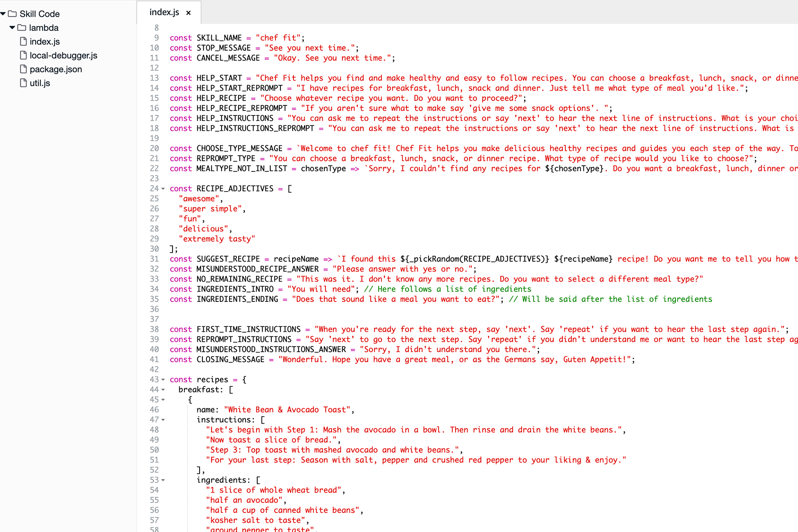Fold the RECIPE_ADJECTIVES array at line 24

(163, 189)
